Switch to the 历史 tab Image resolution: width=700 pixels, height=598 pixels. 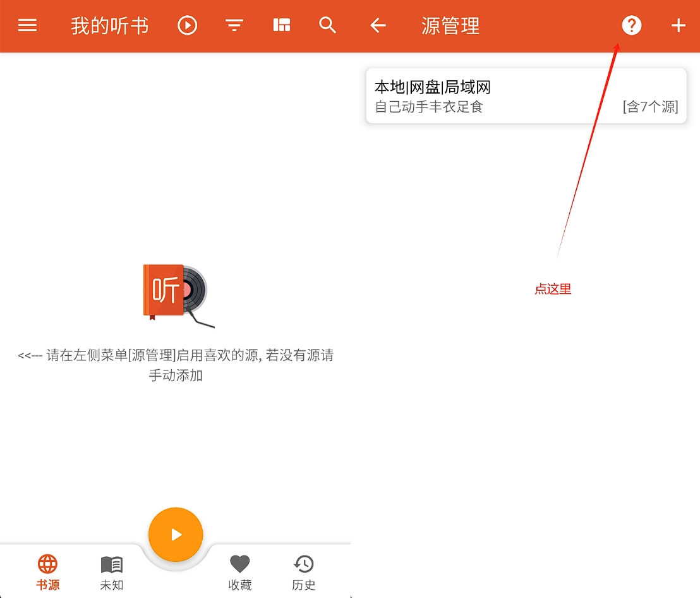tap(303, 572)
